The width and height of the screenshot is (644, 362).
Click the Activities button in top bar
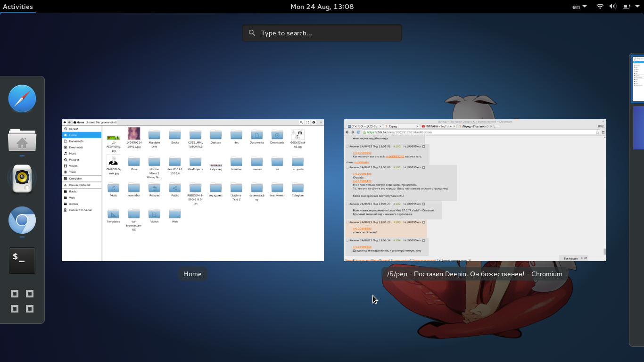pyautogui.click(x=18, y=7)
